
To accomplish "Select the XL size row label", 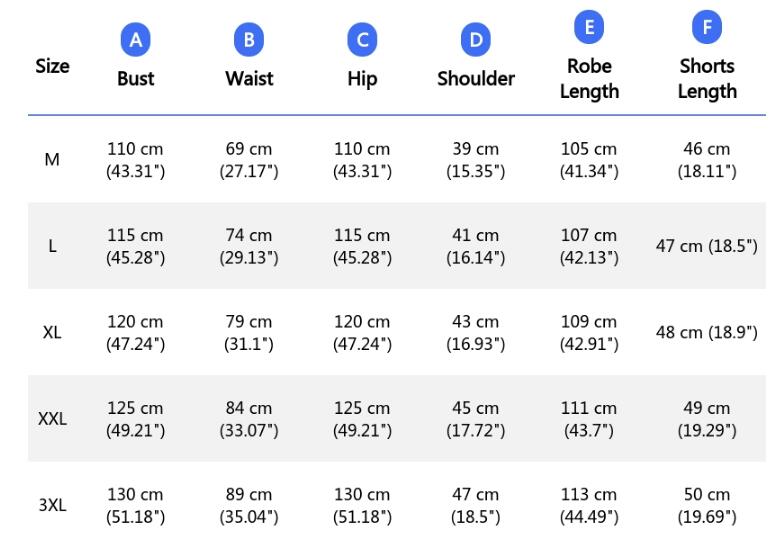I will pos(52,332).
